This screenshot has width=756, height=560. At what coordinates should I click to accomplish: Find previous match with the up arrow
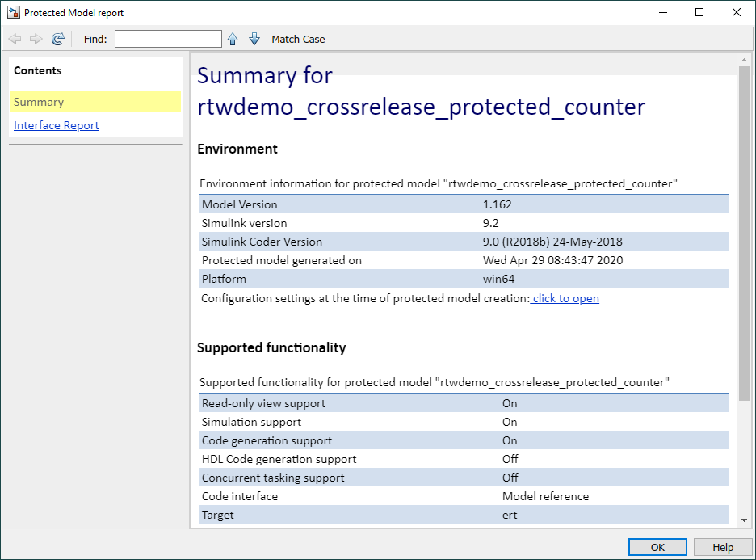coord(233,39)
